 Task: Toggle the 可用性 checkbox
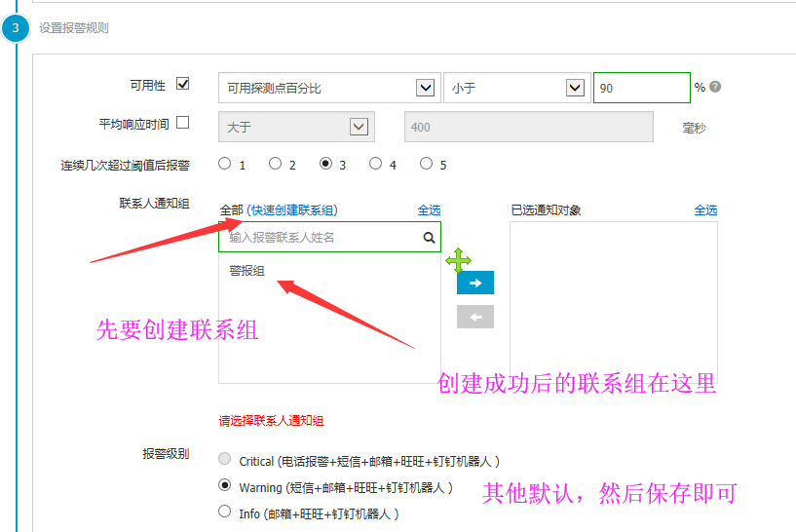[x=183, y=83]
